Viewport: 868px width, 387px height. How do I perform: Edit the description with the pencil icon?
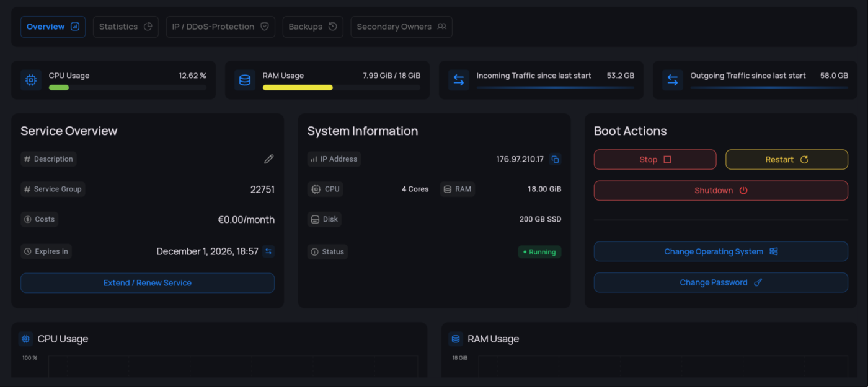pos(268,159)
